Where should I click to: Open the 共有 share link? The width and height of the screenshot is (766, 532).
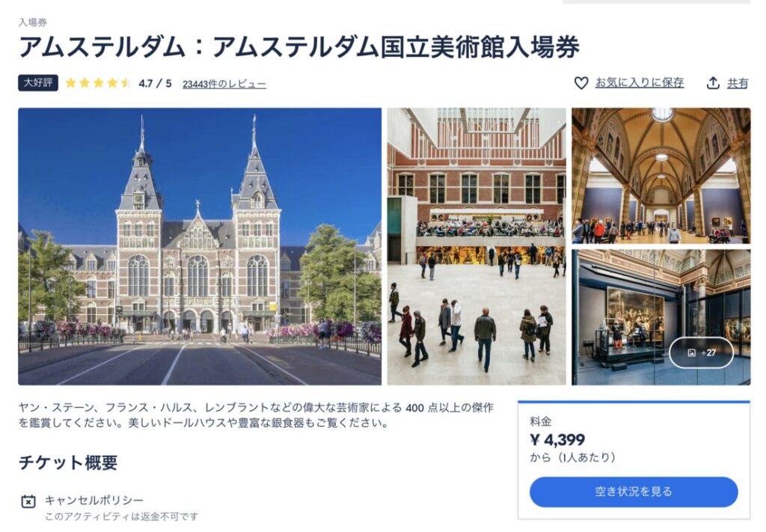click(737, 84)
